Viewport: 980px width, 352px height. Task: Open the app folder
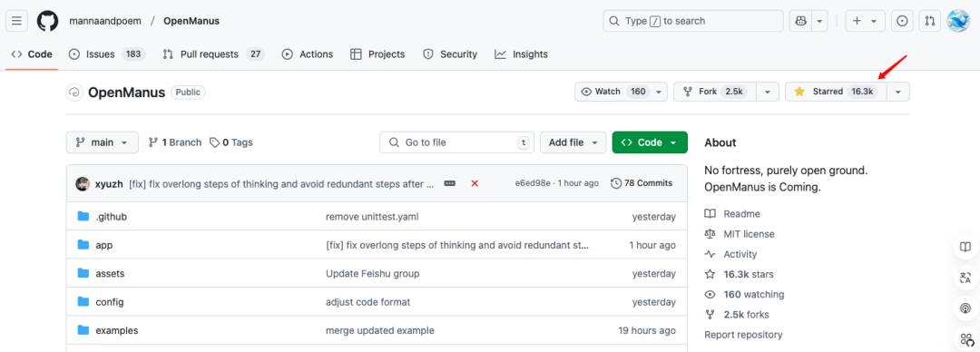coord(103,245)
